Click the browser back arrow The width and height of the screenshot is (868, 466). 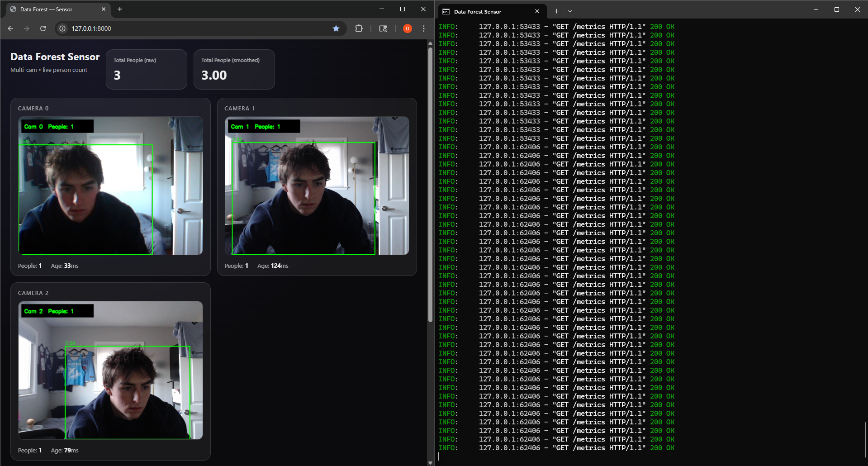[x=10, y=29]
